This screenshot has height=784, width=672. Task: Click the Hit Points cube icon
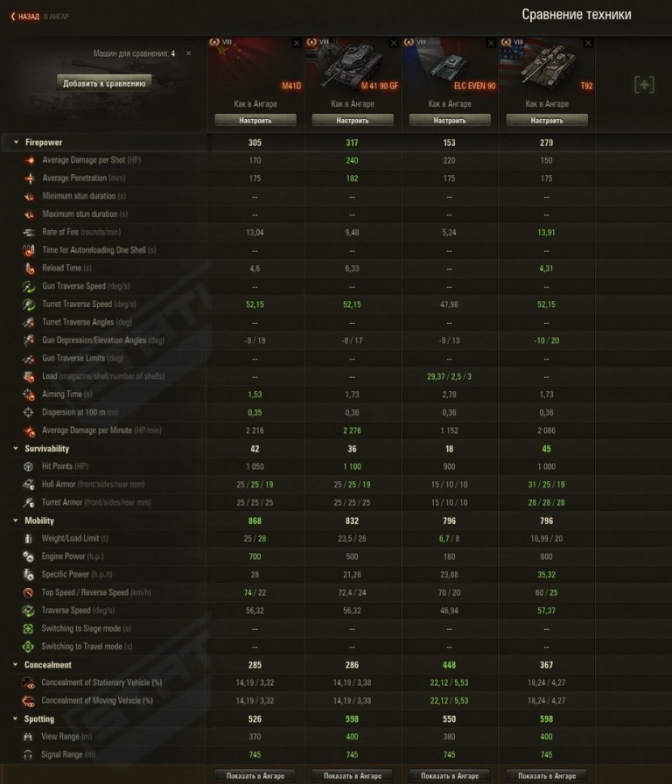[29, 466]
